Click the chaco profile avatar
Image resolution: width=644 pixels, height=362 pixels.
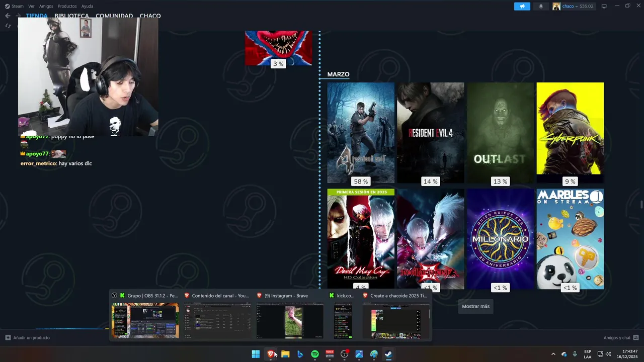click(x=556, y=6)
